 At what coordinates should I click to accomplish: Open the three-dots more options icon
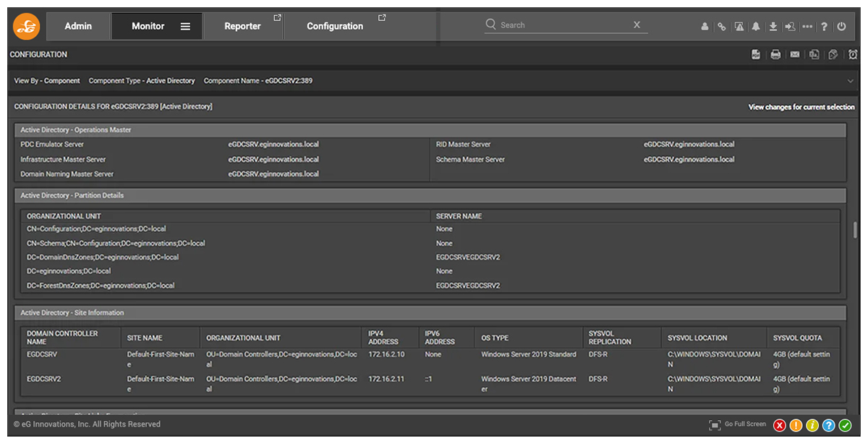click(x=807, y=27)
